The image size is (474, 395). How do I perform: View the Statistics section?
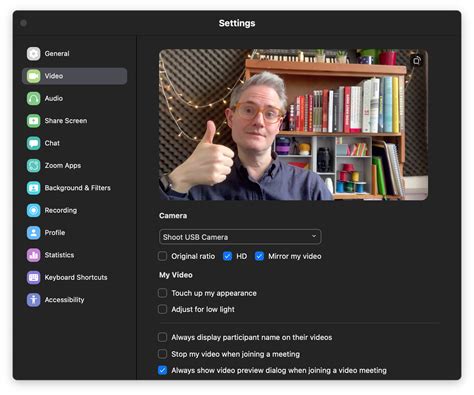59,255
